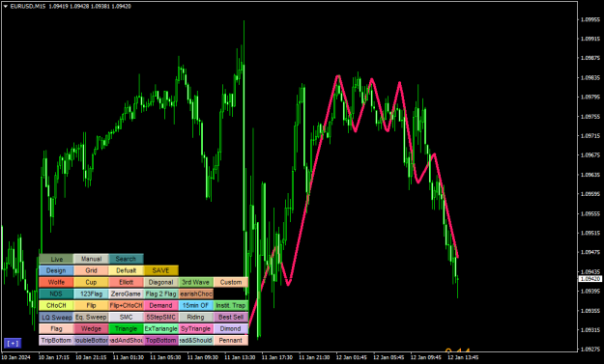Select the Wedge pattern button
Screen dimensions: 604x364
coord(91,328)
